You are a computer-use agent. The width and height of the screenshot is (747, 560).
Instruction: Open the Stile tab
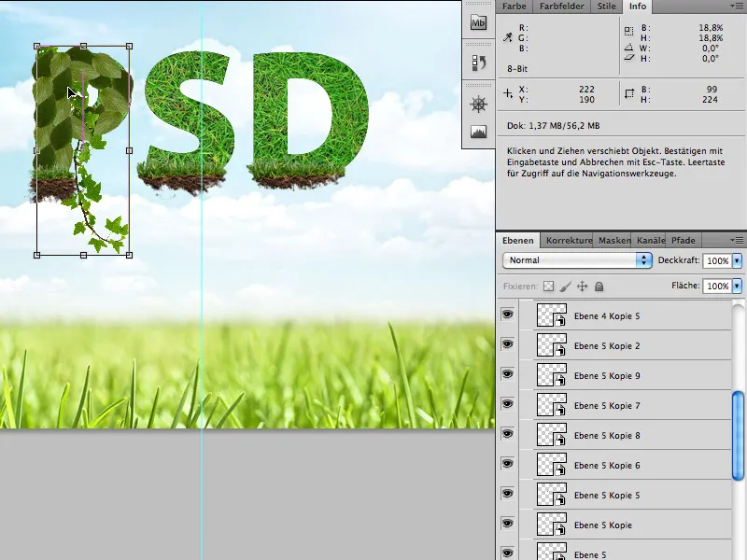pyautogui.click(x=606, y=7)
